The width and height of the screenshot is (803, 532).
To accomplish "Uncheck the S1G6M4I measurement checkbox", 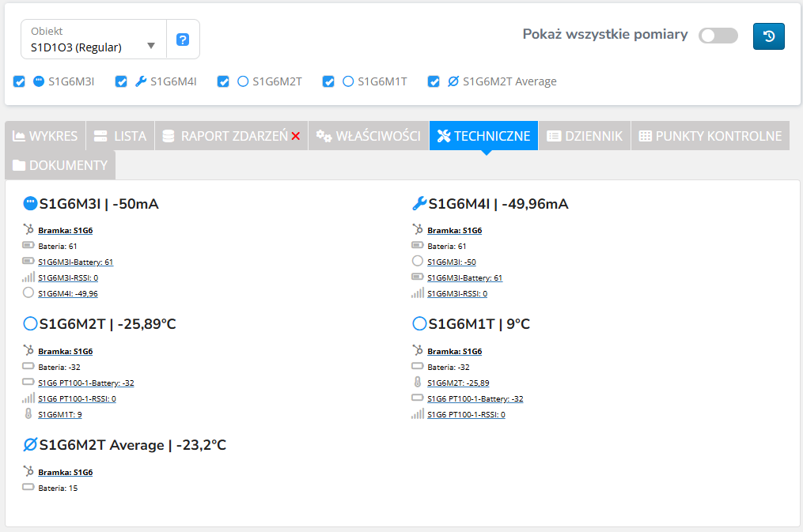I will [x=121, y=81].
